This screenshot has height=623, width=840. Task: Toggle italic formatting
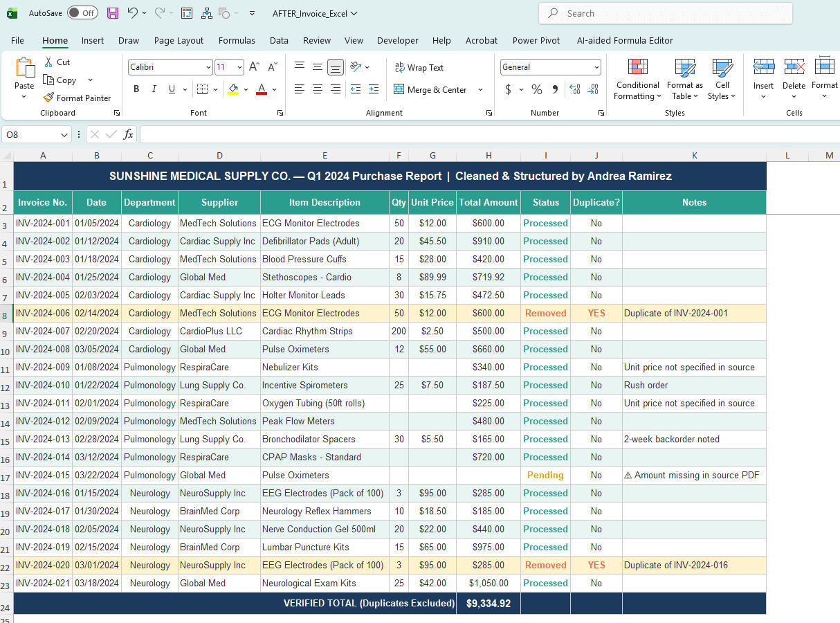click(x=154, y=89)
